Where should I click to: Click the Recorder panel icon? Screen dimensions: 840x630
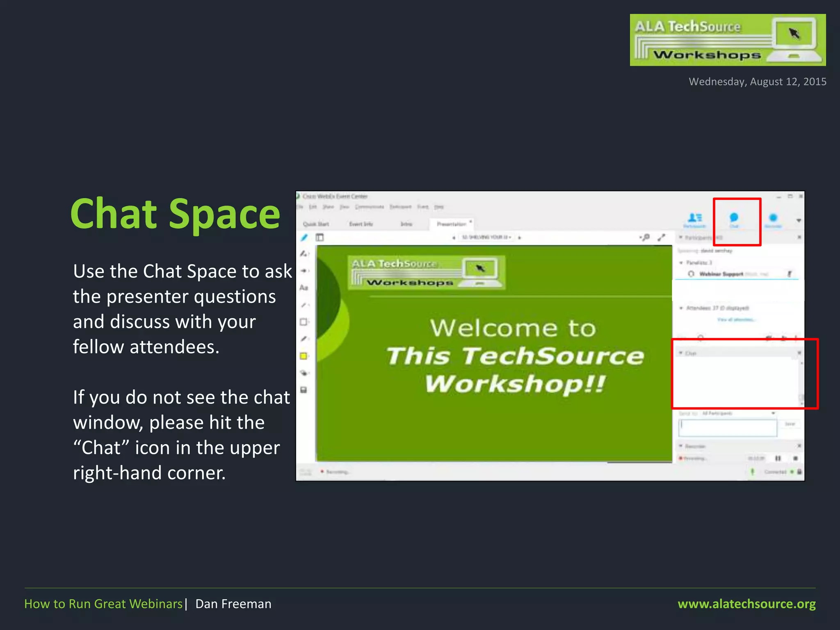coord(773,219)
